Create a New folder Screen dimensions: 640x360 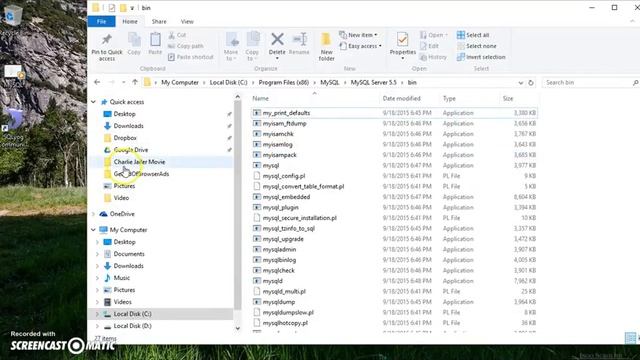pyautogui.click(x=326, y=46)
